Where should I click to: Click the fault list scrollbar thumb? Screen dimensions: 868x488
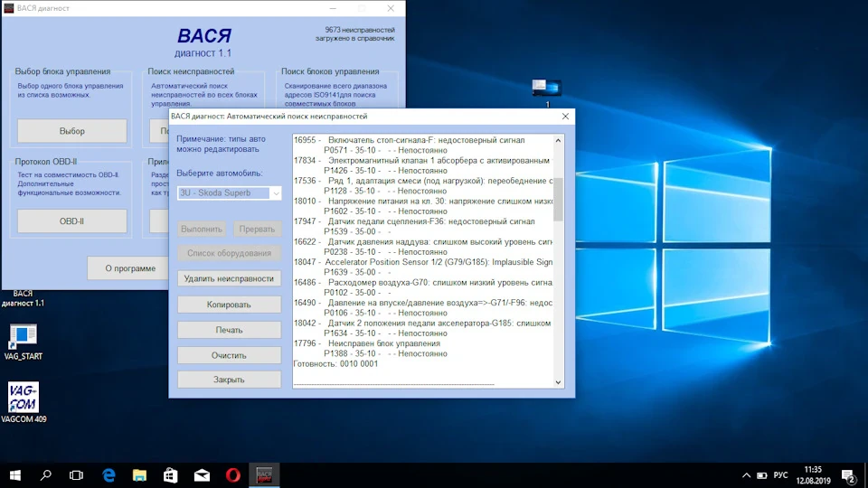[558, 199]
